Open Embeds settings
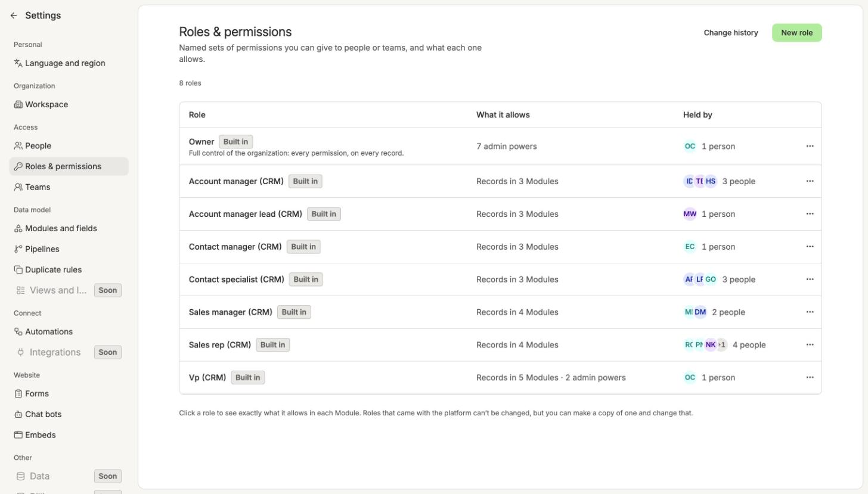 (x=69, y=435)
